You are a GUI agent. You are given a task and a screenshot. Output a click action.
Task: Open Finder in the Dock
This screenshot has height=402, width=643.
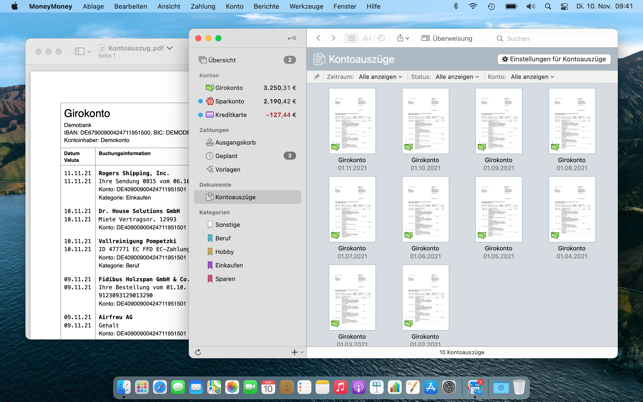tap(123, 387)
